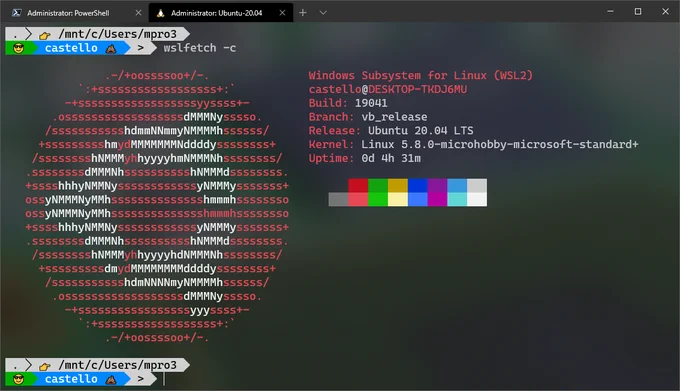Screen dimensions: 680x391
Task: Click 'castello@DESKTOP-TKDJ6MU' host line
Action: (x=388, y=89)
